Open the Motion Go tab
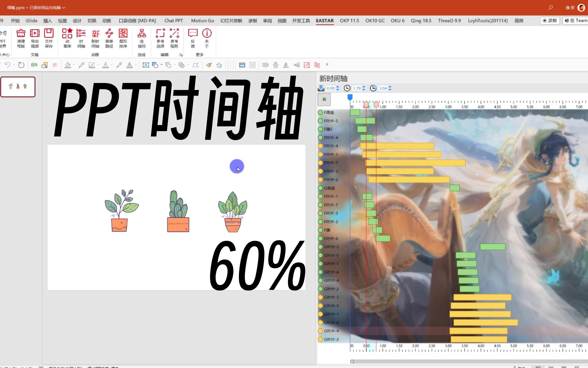 pyautogui.click(x=203, y=21)
